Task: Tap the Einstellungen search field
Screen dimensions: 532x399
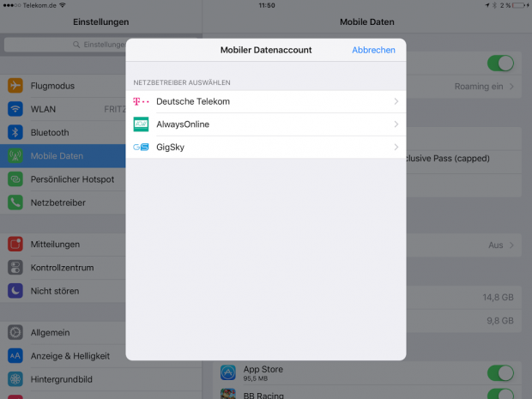Action: click(x=65, y=45)
